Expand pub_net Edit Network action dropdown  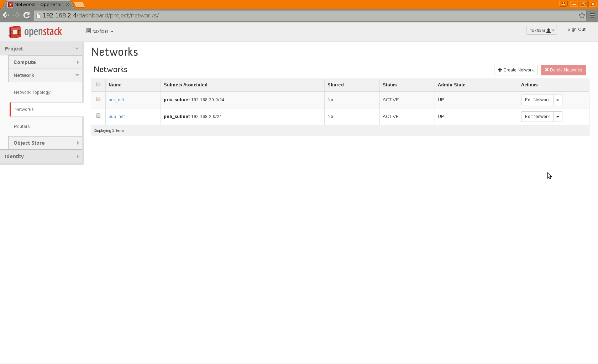[558, 117]
